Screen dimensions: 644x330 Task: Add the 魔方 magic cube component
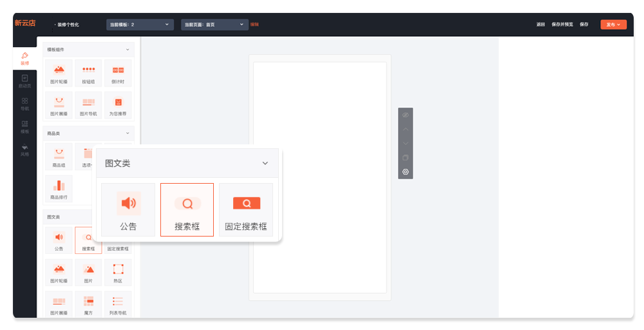[x=88, y=304]
